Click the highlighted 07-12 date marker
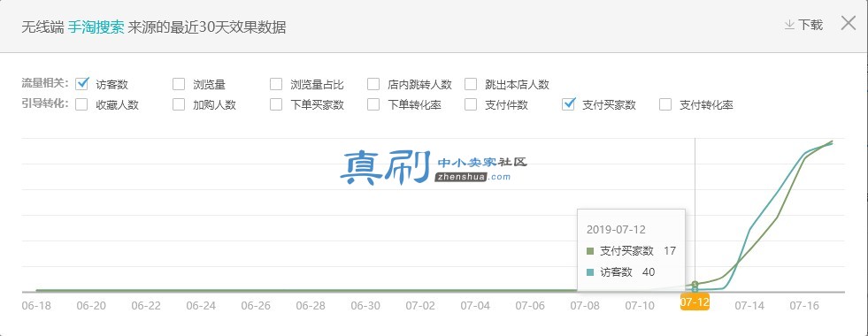868x336 pixels. click(695, 302)
